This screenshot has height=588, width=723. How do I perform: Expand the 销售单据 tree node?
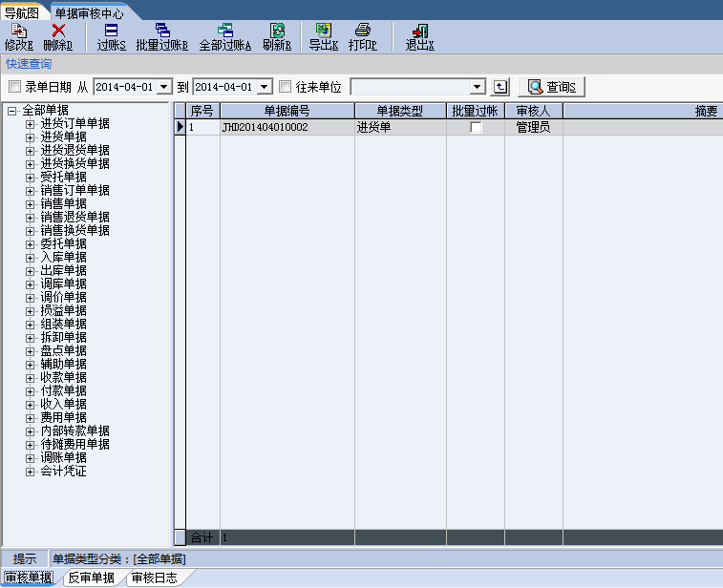click(31, 203)
